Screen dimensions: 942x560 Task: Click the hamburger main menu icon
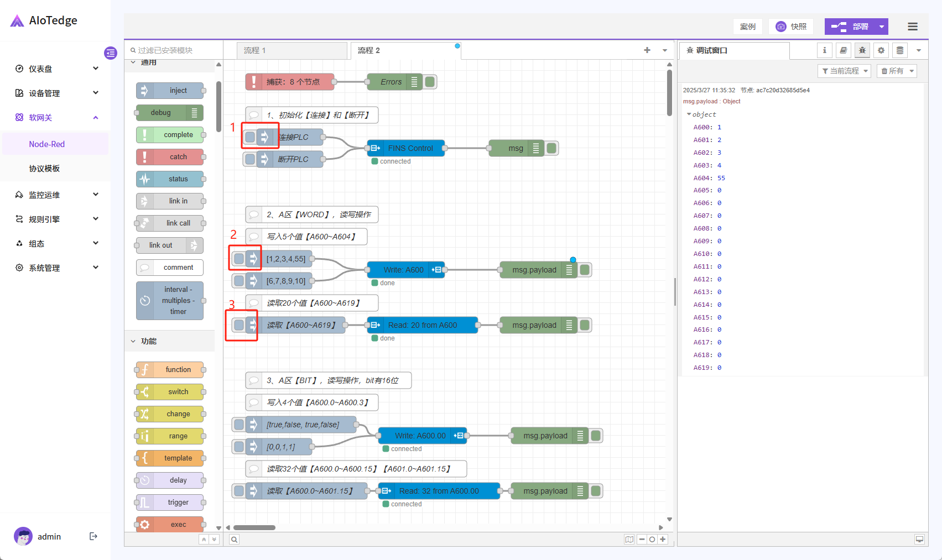click(x=913, y=27)
